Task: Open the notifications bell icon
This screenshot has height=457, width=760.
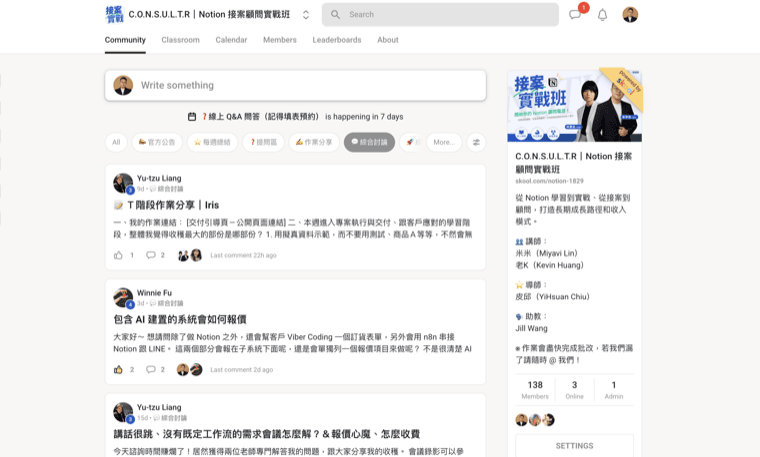Action: (602, 15)
